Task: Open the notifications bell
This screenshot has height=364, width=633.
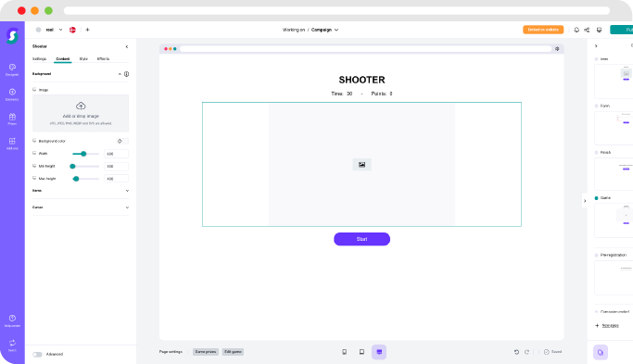Action: pyautogui.click(x=576, y=30)
